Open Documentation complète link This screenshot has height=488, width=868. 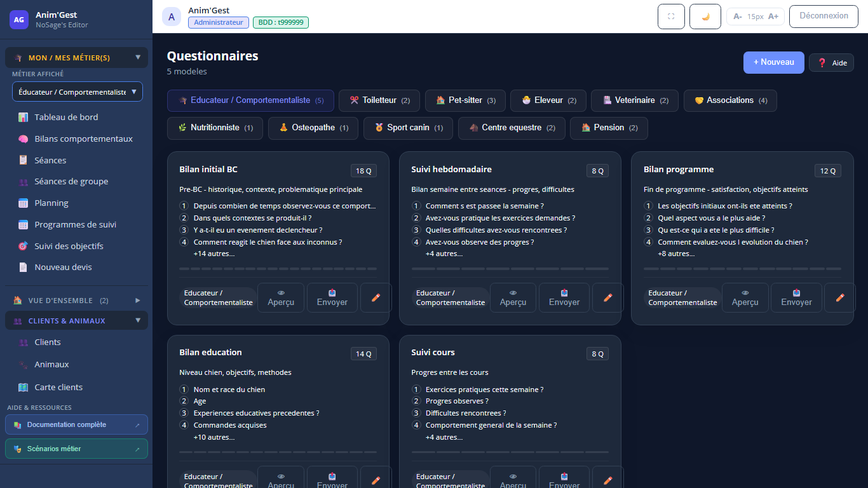tap(76, 424)
